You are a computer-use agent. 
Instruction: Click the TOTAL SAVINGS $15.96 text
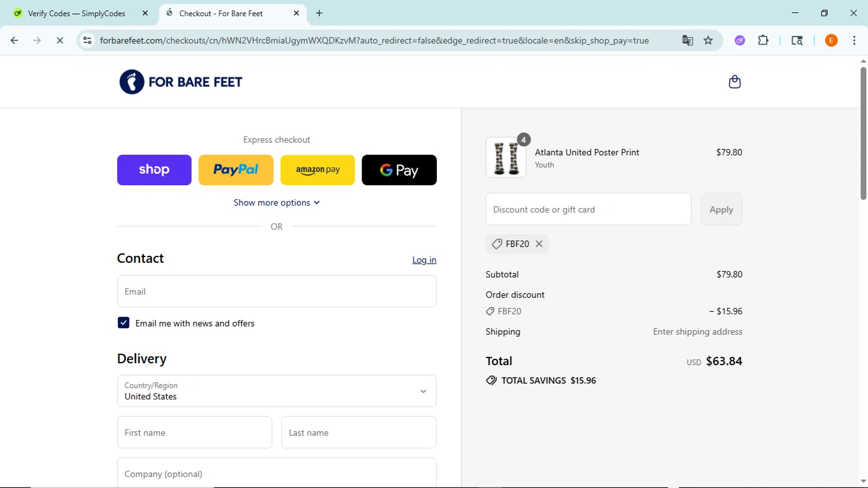click(549, 380)
